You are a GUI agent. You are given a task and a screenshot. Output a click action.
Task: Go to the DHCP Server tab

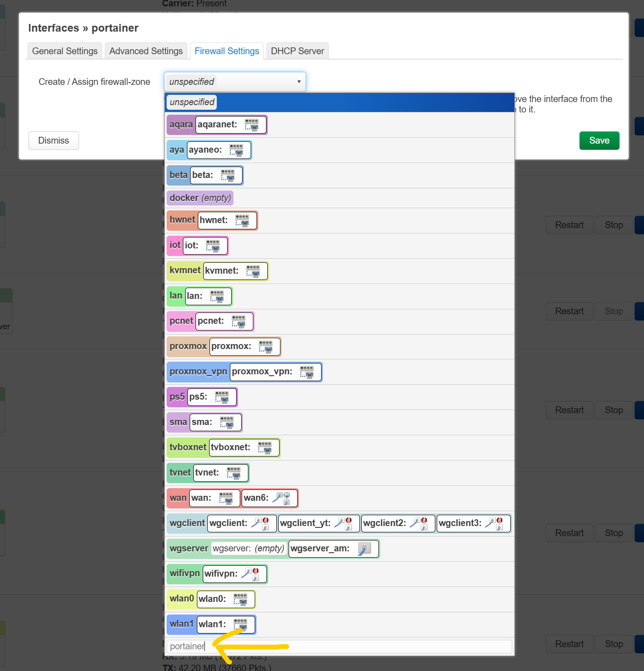point(297,51)
